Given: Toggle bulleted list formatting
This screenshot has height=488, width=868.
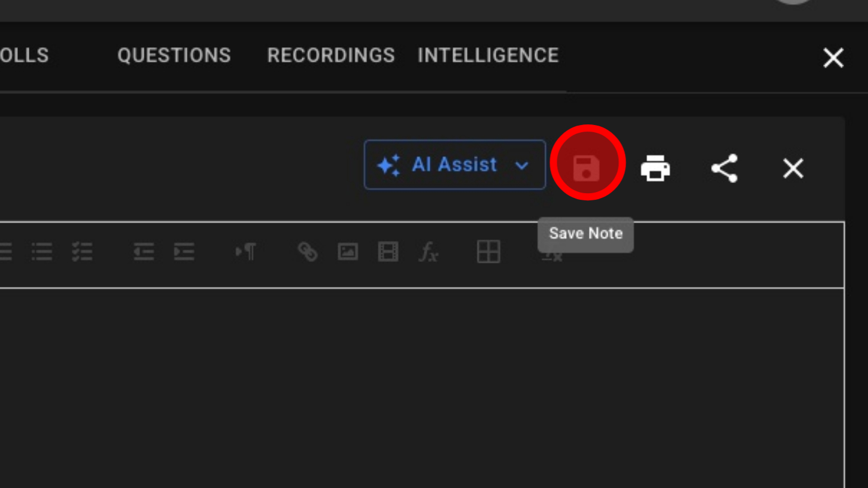Looking at the screenshot, I should (x=42, y=252).
